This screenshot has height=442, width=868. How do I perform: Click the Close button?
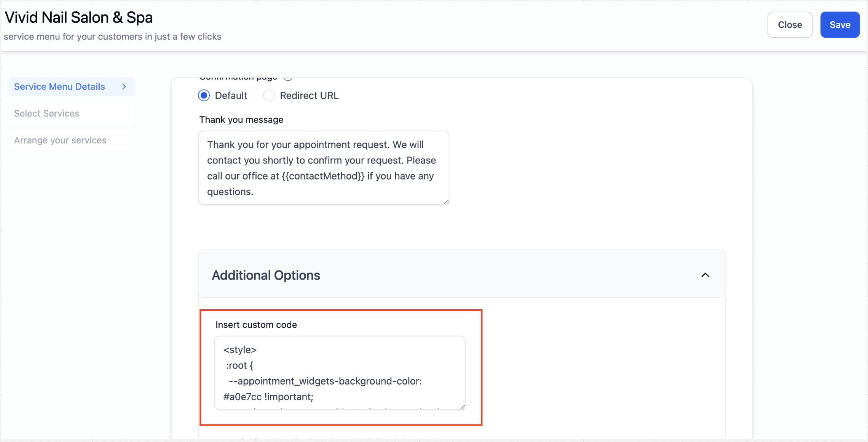coord(790,25)
